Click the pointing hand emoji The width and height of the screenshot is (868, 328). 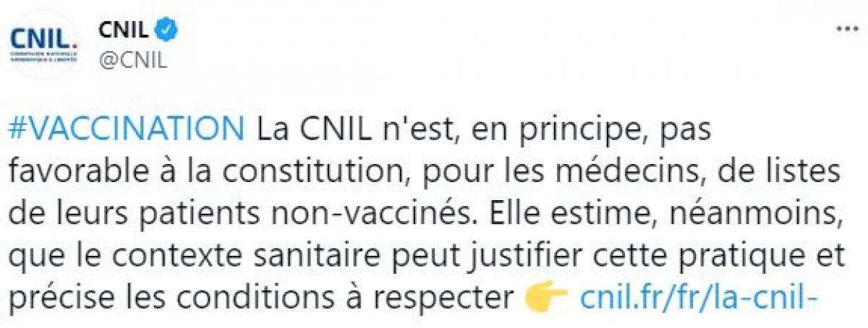547,298
